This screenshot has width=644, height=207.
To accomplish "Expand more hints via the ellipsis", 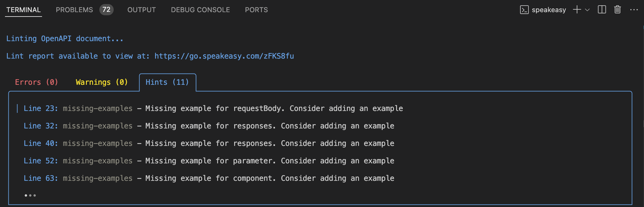I will (30, 195).
